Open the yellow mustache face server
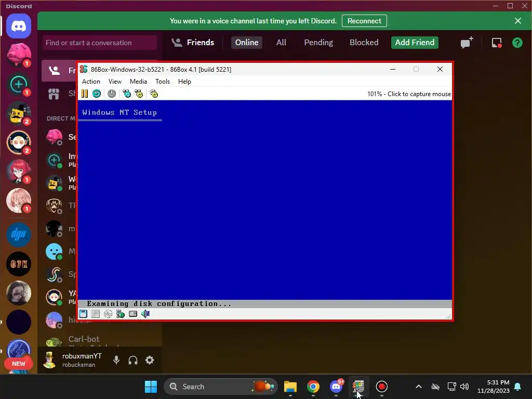This screenshot has width=532, height=399. click(19, 113)
